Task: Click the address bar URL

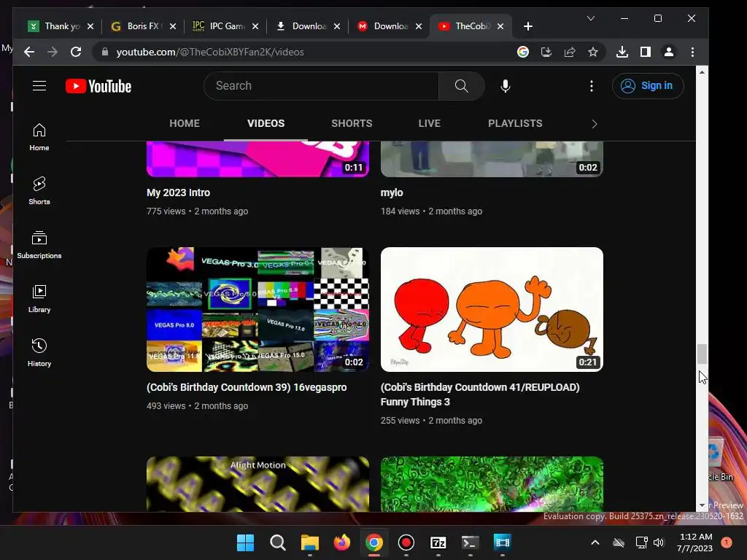Action: [210, 52]
